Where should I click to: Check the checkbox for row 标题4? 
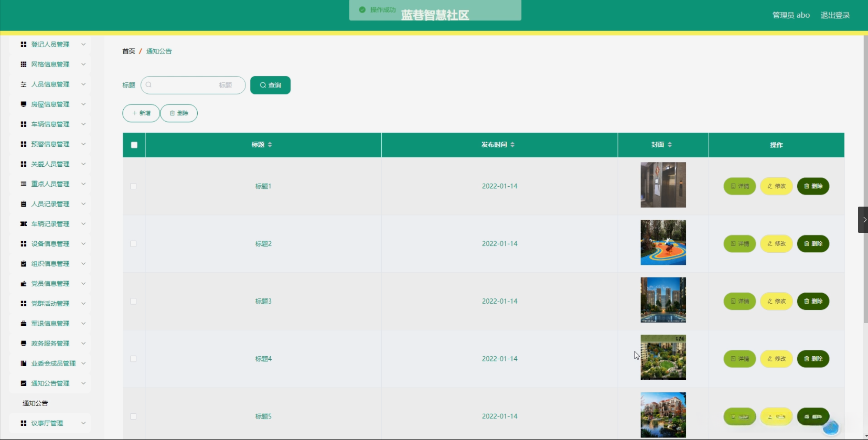pos(133,359)
